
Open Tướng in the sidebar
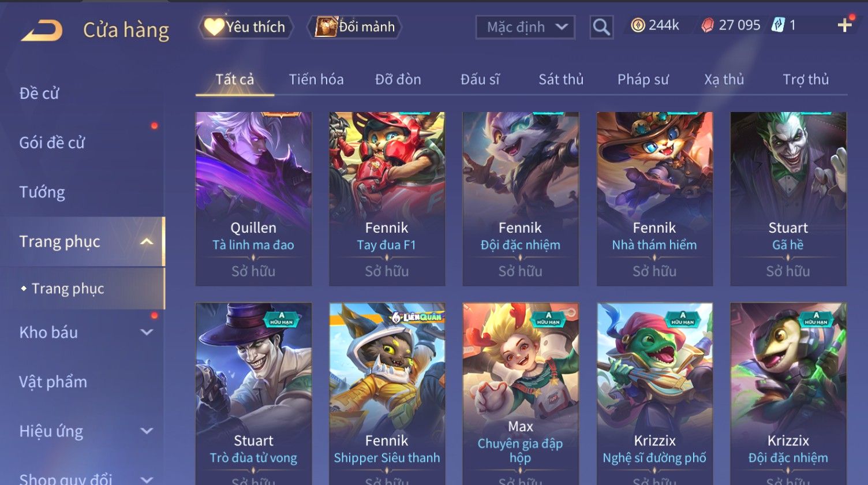click(x=42, y=192)
